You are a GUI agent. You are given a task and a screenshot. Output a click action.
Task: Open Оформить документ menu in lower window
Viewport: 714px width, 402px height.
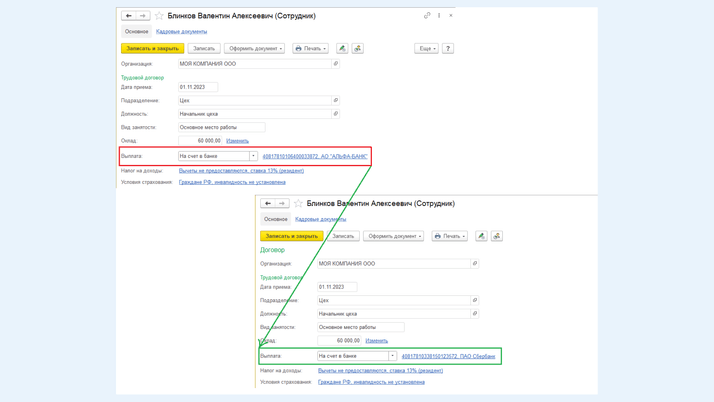coord(394,236)
